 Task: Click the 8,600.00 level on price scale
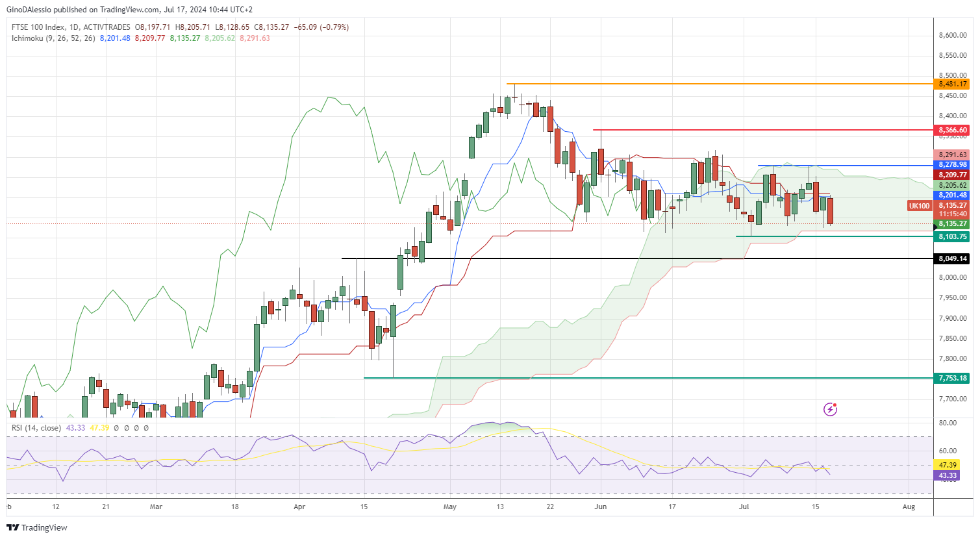point(952,36)
